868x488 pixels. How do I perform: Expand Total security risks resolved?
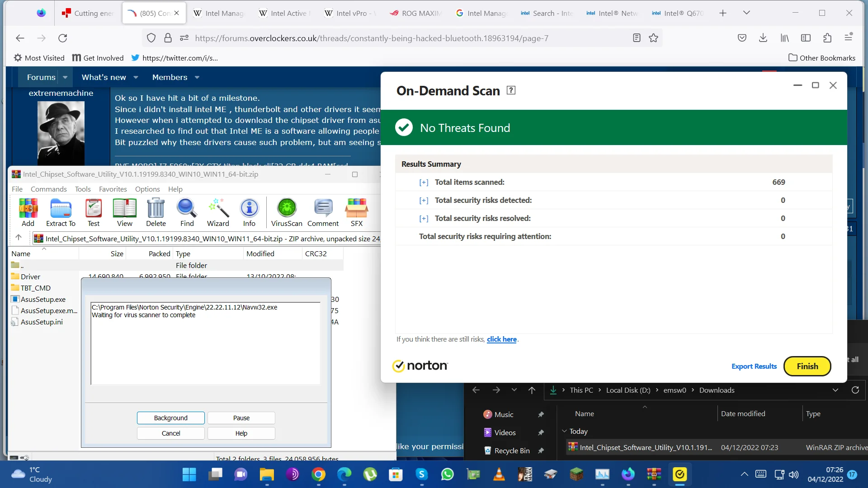424,219
